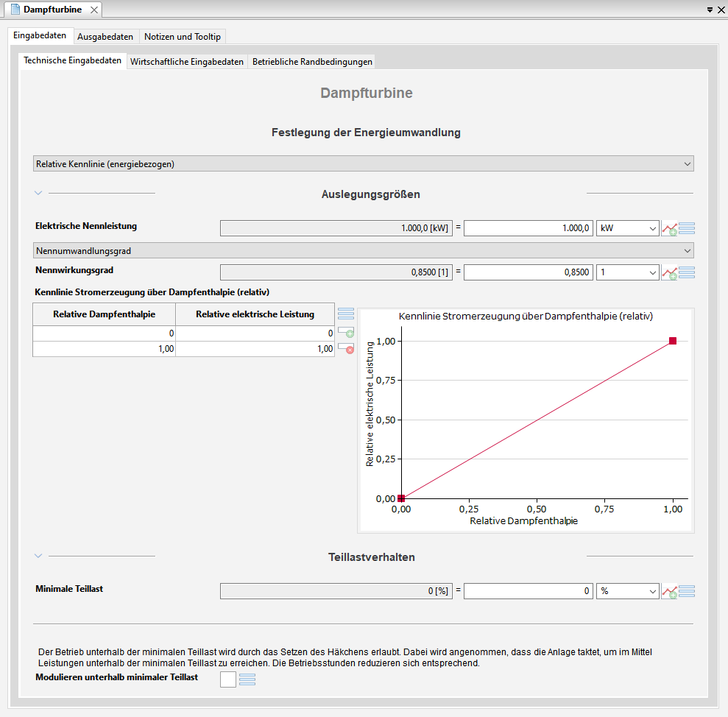Screen dimensions: 728x717
Task: Click Elektrische Nennleistung value input 1.000,0
Action: [529, 228]
